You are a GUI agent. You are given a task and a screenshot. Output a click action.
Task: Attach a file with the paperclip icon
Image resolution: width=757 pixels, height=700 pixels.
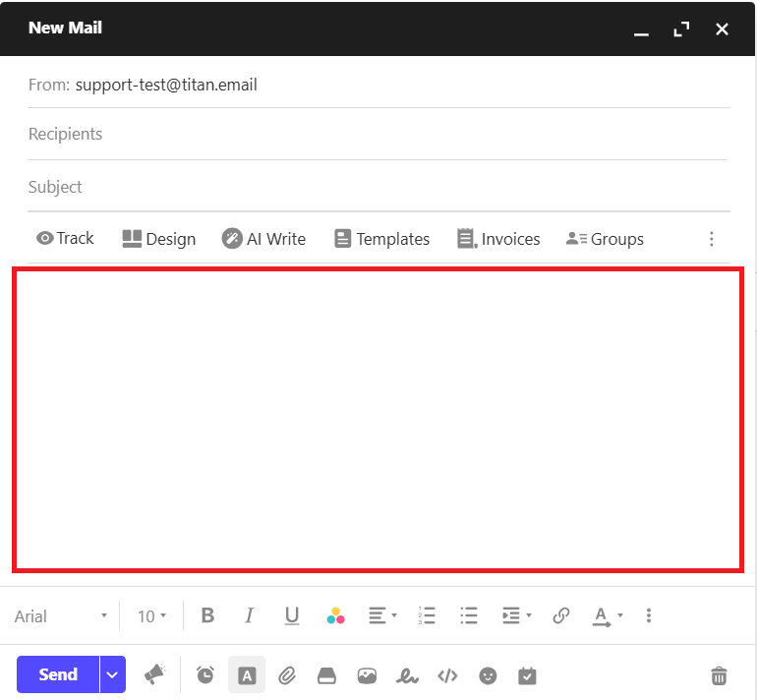pyautogui.click(x=287, y=675)
